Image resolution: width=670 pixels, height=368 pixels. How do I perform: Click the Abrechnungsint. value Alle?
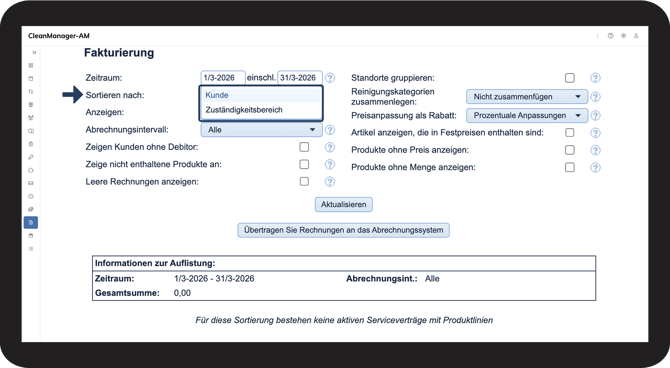(432, 279)
